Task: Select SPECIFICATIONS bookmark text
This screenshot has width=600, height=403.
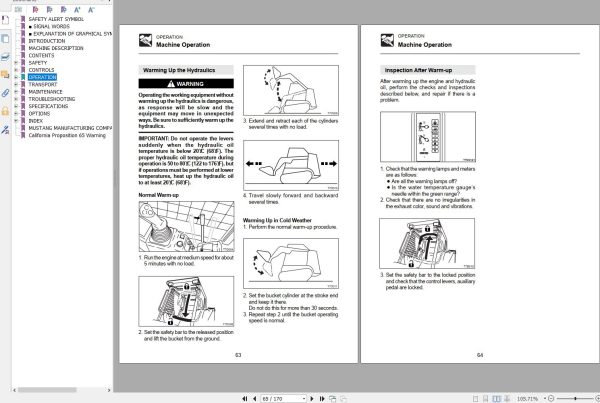Action: pyautogui.click(x=48, y=106)
